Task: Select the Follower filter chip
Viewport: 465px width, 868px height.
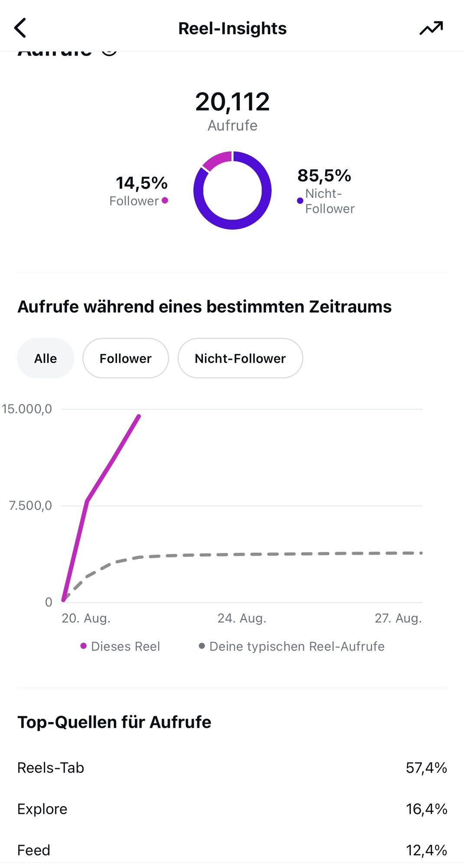Action: 125,358
